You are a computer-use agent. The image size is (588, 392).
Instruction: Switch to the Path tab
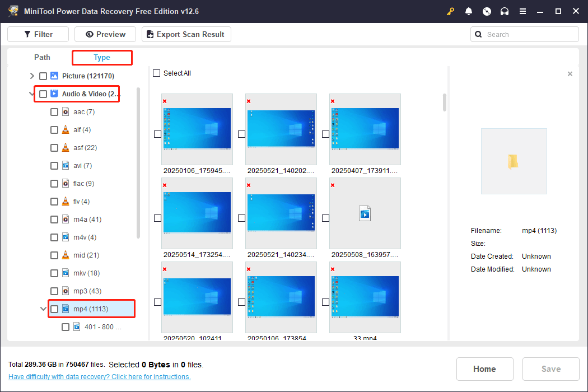[42, 57]
